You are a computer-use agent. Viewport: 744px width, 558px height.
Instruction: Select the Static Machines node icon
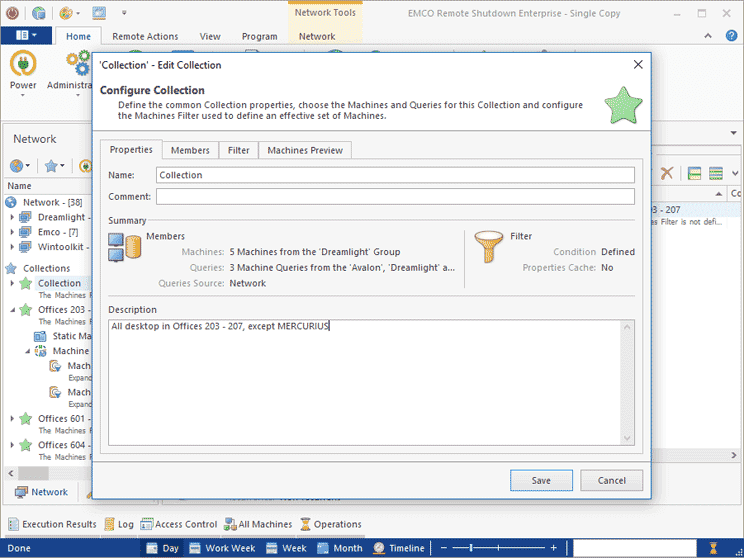[40, 336]
